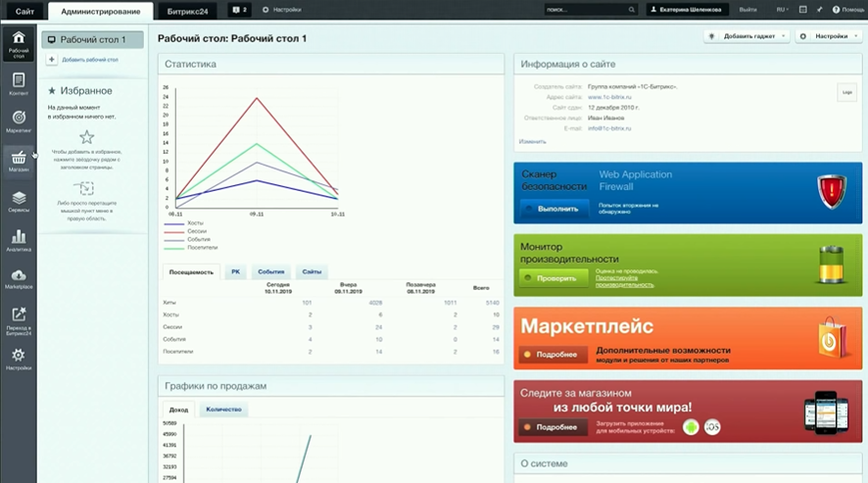The width and height of the screenshot is (868, 483).
Task: Click the Выйти logout link
Action: pyautogui.click(x=747, y=10)
